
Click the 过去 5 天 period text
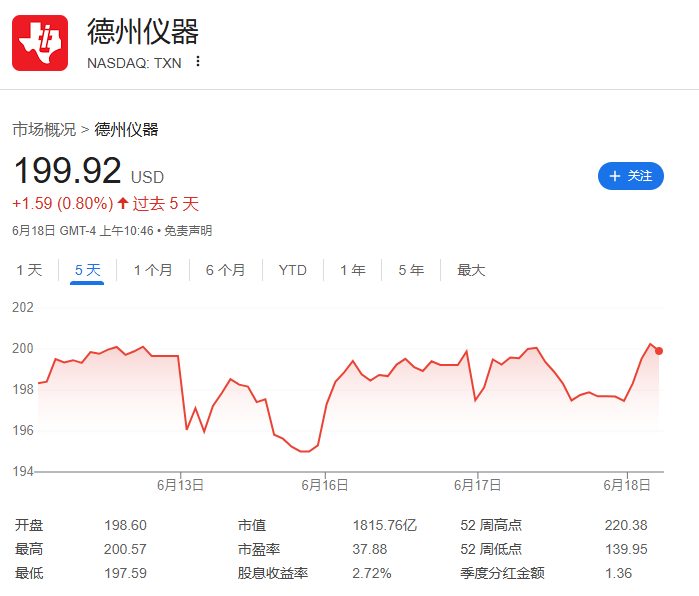pyautogui.click(x=166, y=204)
